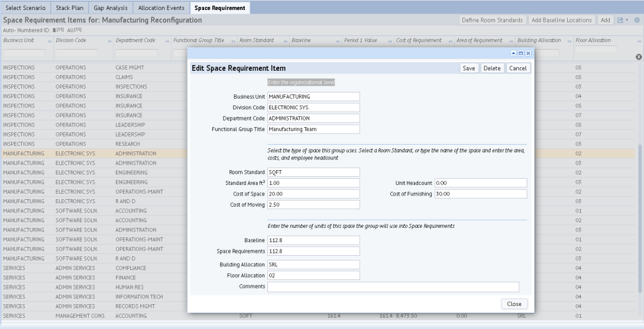Click Add Baseline Locations button
644x329 pixels.
[x=561, y=20]
